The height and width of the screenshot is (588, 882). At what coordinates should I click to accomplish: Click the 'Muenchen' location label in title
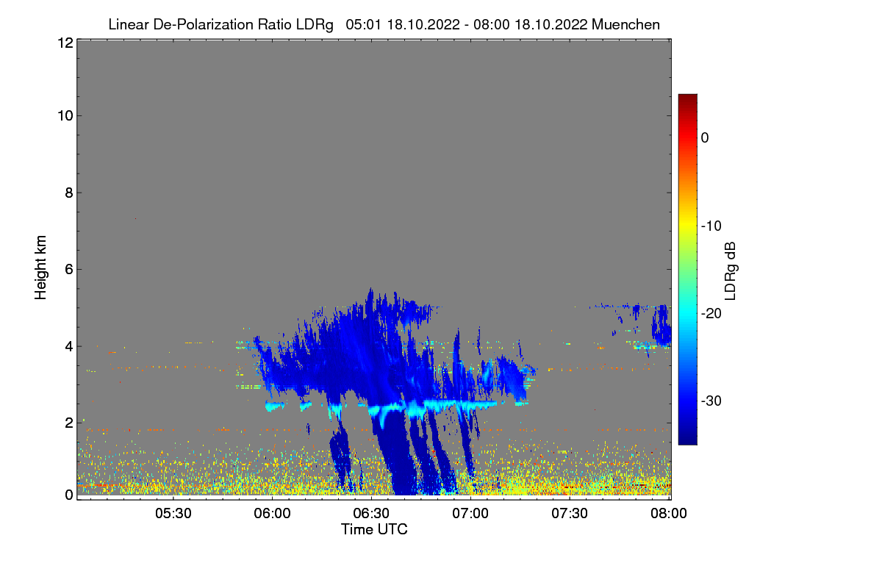click(x=625, y=24)
